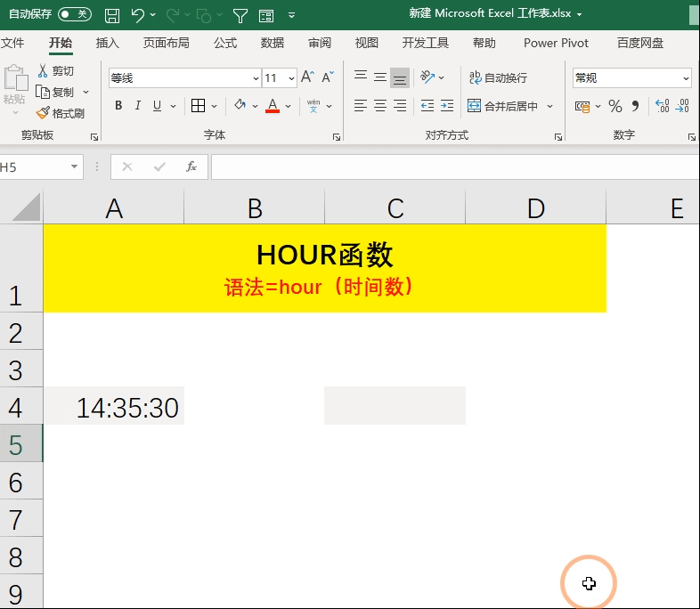Click the Center align icon
The width and height of the screenshot is (700, 609).
[380, 106]
